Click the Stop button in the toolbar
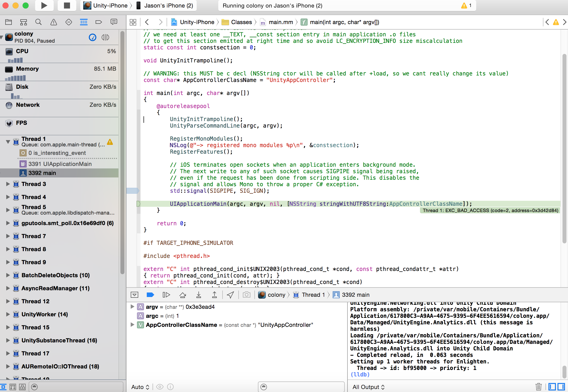568x392 pixels. click(x=67, y=6)
